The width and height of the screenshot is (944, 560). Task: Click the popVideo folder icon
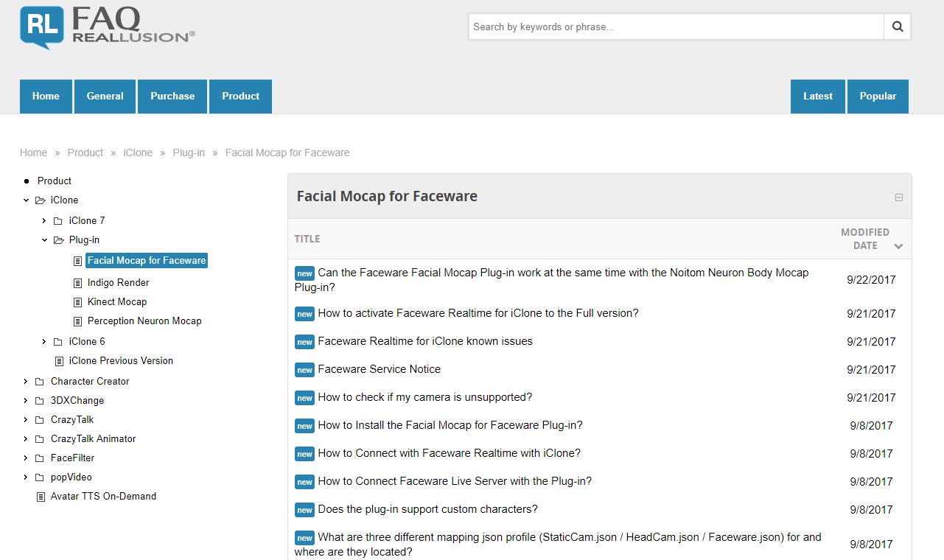point(40,477)
